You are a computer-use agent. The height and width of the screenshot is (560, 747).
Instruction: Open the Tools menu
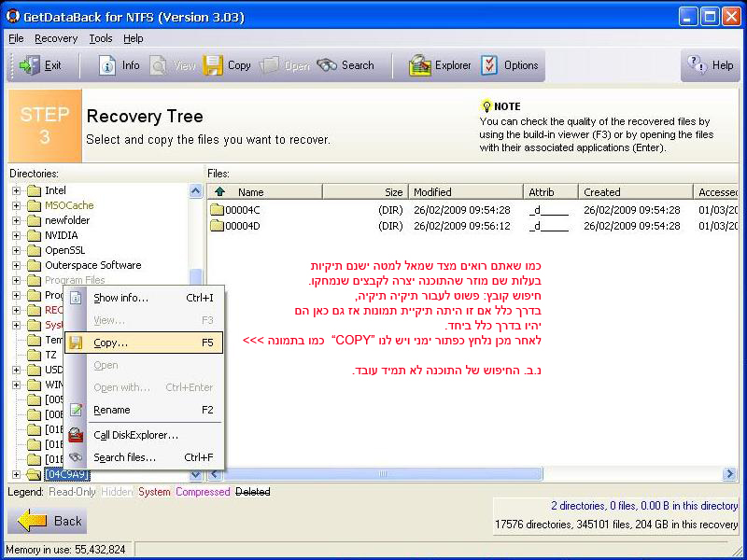coord(101,38)
